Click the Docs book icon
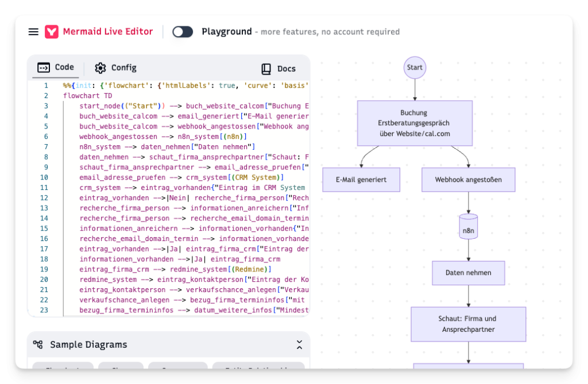Image resolution: width=588 pixels, height=384 pixels. (x=266, y=69)
